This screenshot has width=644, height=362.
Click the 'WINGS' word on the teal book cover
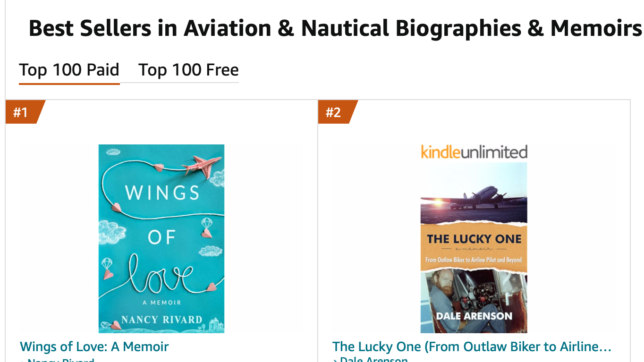pyautogui.click(x=162, y=193)
